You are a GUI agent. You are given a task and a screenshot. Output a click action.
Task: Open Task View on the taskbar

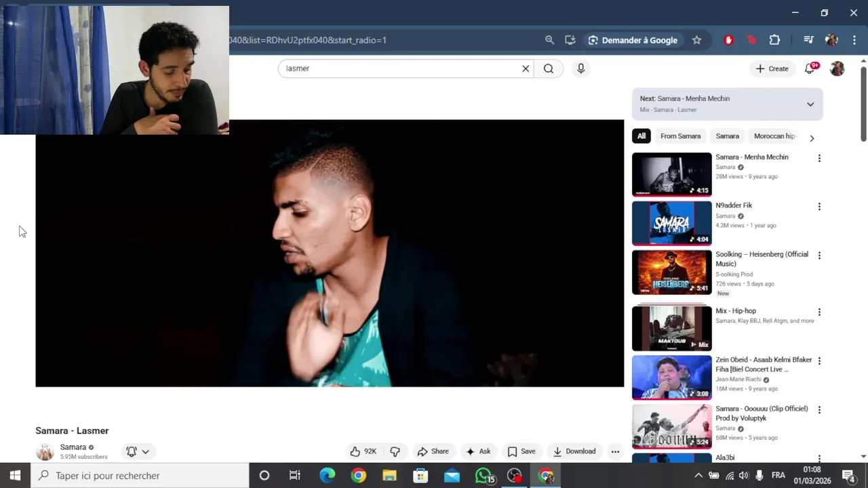coord(295,476)
